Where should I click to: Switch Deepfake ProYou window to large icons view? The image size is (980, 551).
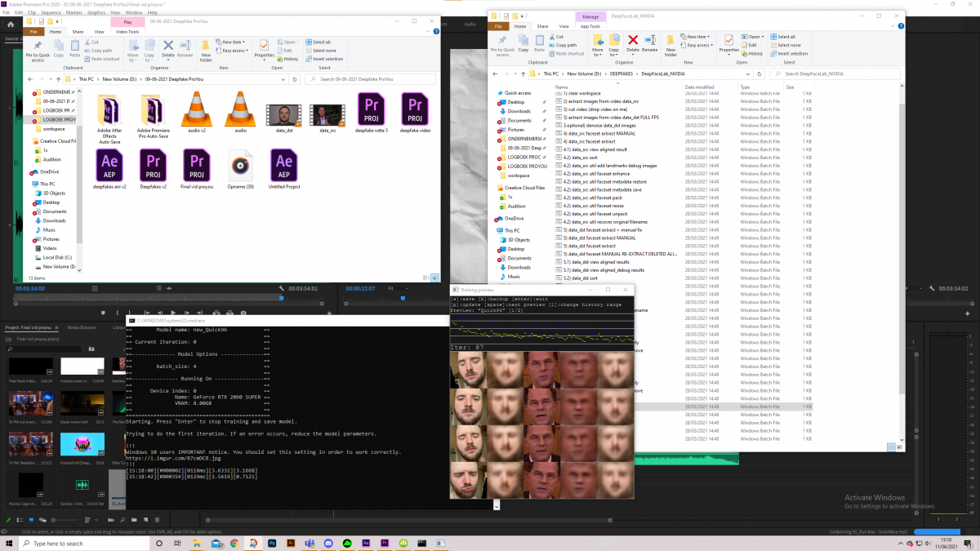point(434,278)
